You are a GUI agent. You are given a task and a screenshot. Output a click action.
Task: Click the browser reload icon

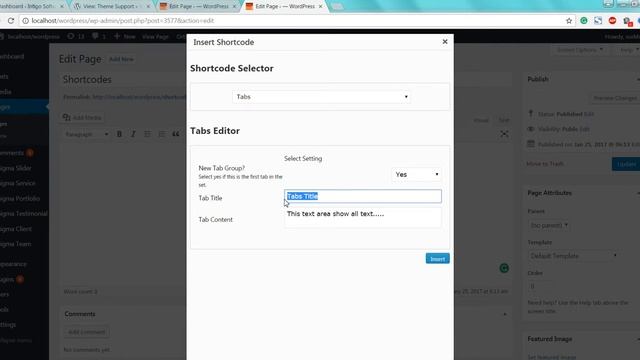tap(11, 20)
